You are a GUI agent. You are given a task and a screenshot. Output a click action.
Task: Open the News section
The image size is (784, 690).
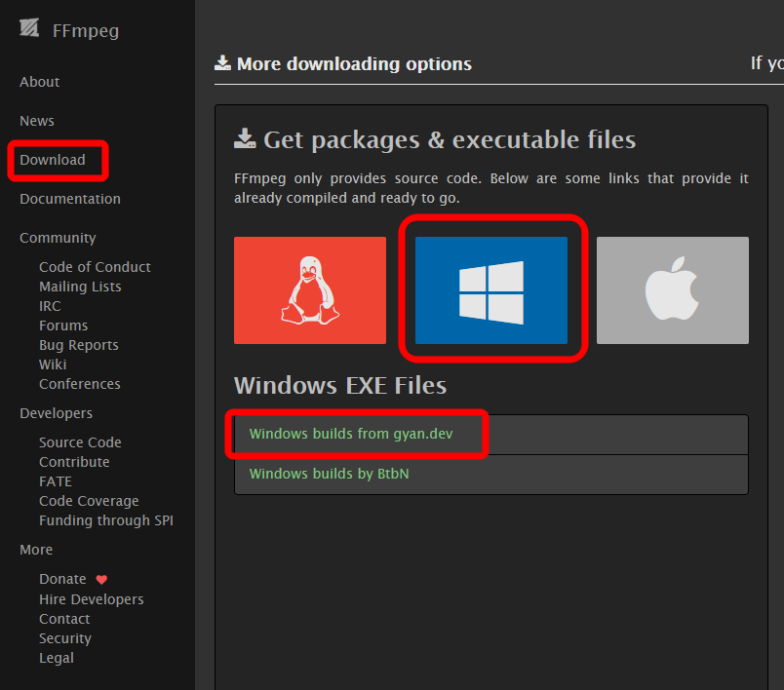[x=37, y=121]
